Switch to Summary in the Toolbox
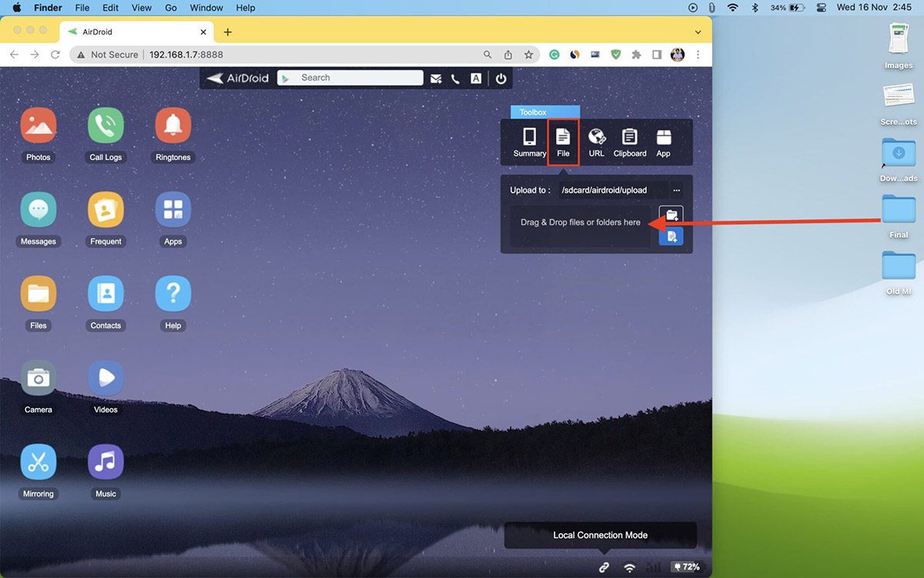Viewport: 924px width, 578px height. point(530,142)
